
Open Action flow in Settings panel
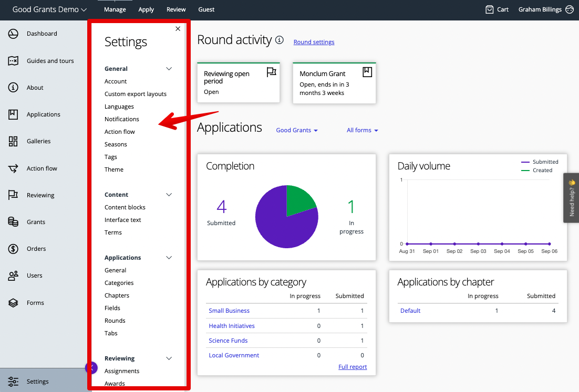120,132
